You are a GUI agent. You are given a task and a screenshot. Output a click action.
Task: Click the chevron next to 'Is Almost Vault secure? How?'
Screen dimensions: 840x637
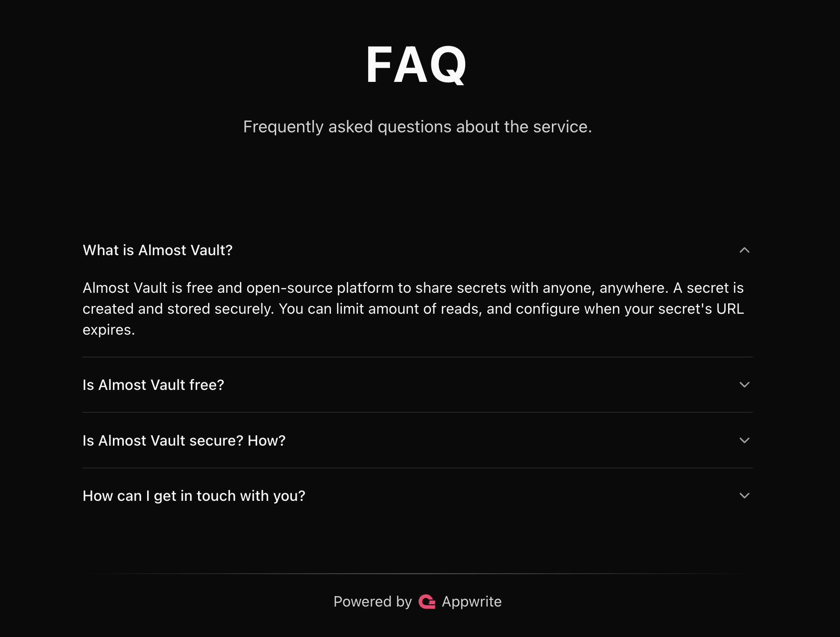(745, 440)
